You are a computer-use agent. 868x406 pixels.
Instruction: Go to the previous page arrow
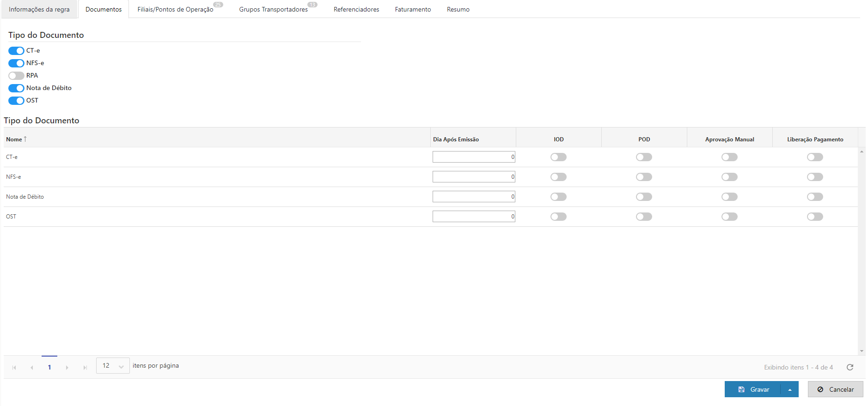pyautogui.click(x=32, y=368)
